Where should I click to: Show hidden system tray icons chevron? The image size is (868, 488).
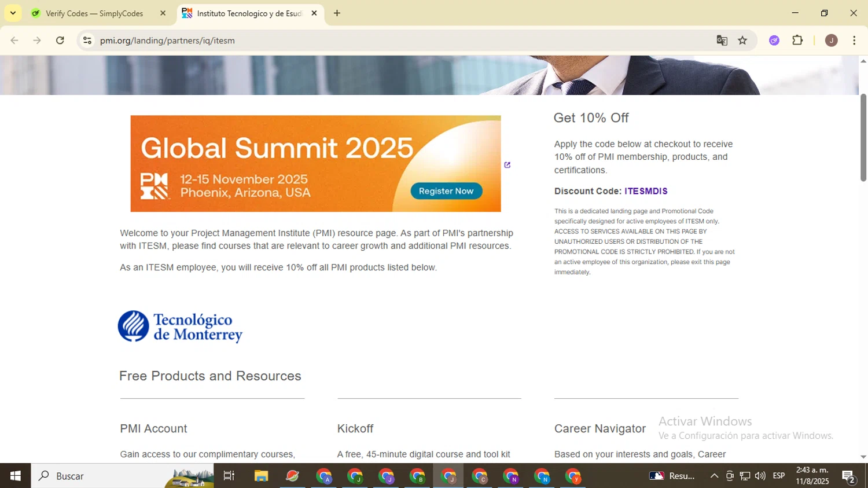pyautogui.click(x=714, y=476)
